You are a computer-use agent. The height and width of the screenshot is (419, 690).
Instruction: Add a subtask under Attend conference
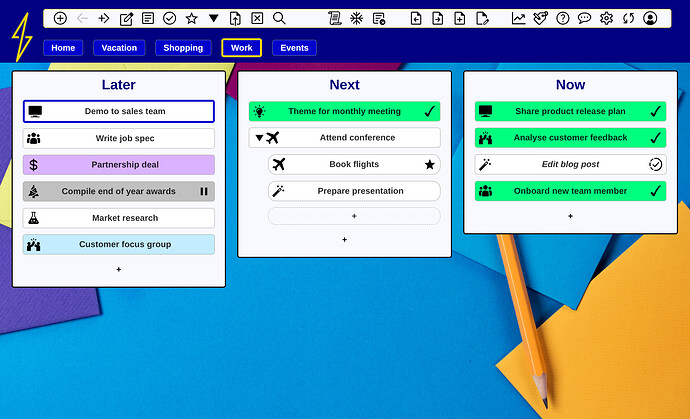[x=354, y=216]
